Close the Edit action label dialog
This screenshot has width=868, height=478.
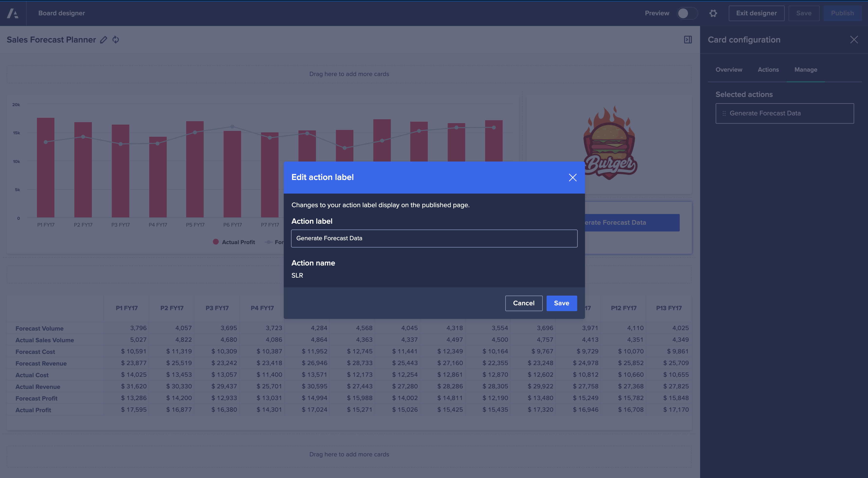click(x=573, y=178)
